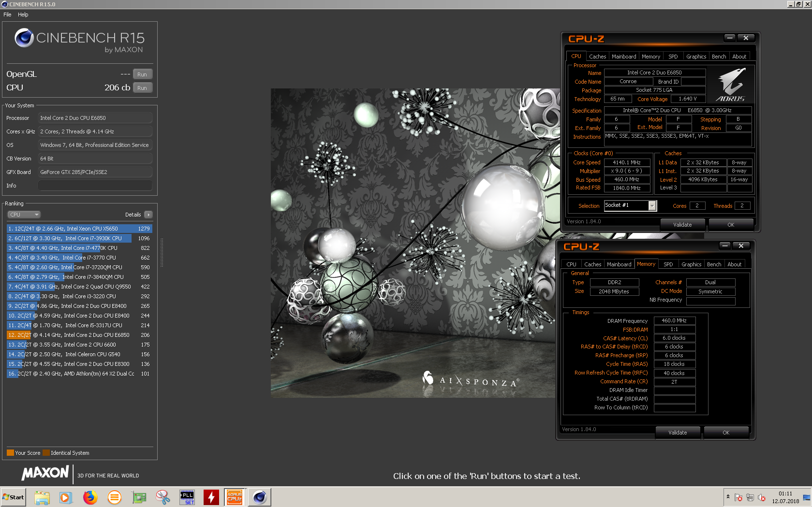812x507 pixels.
Task: Select the highlighted E6850 score 206 row
Action: coord(79,335)
